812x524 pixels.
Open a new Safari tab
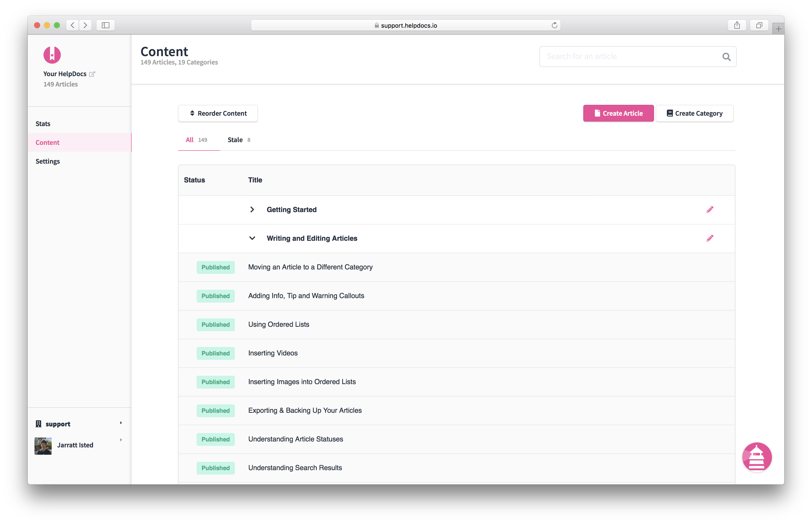778,29
